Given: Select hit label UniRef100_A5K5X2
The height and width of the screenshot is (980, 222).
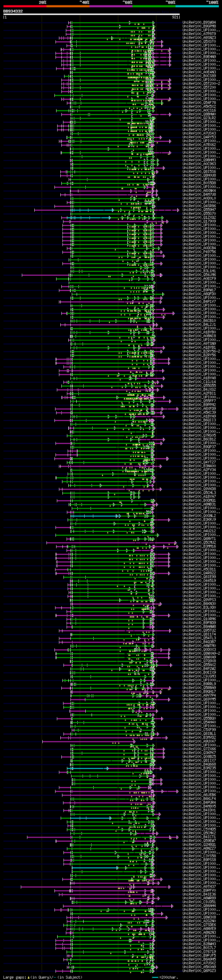Looking at the screenshot, I should [x=199, y=106].
